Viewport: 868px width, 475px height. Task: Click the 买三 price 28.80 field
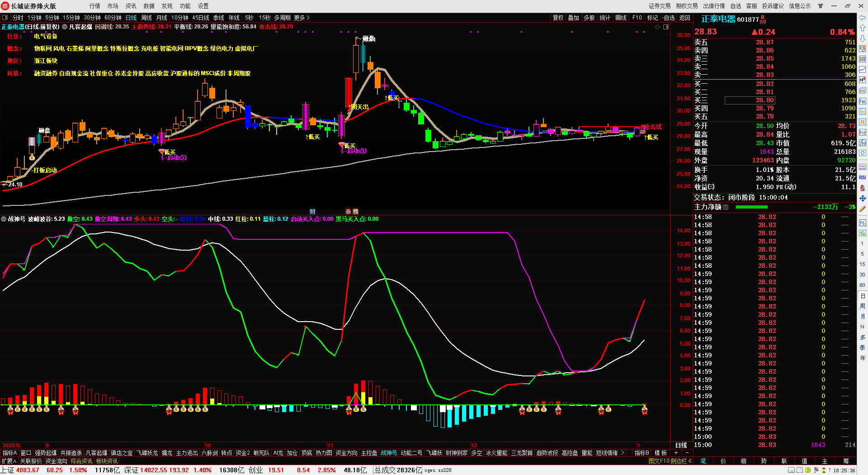[x=750, y=100]
